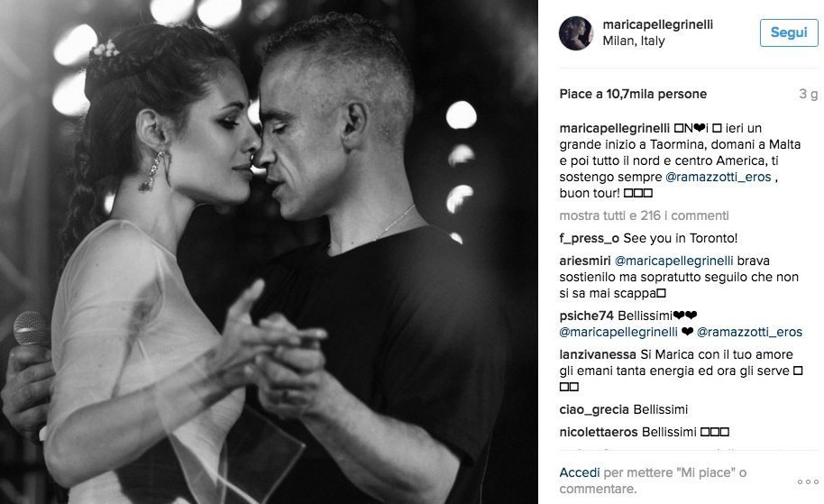Open nicolettaeros commenter profile
Viewport: 824px width, 504px height.
tap(598, 432)
